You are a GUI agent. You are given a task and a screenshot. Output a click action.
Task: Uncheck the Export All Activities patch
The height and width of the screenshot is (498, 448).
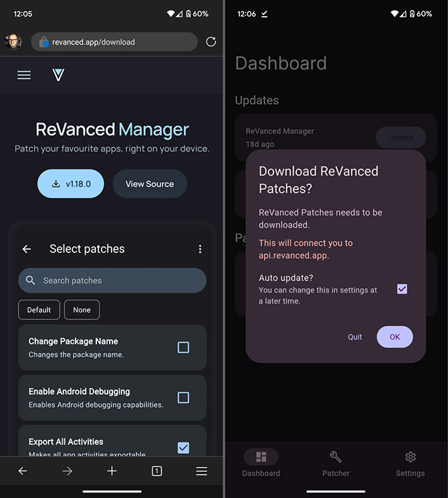tap(183, 448)
